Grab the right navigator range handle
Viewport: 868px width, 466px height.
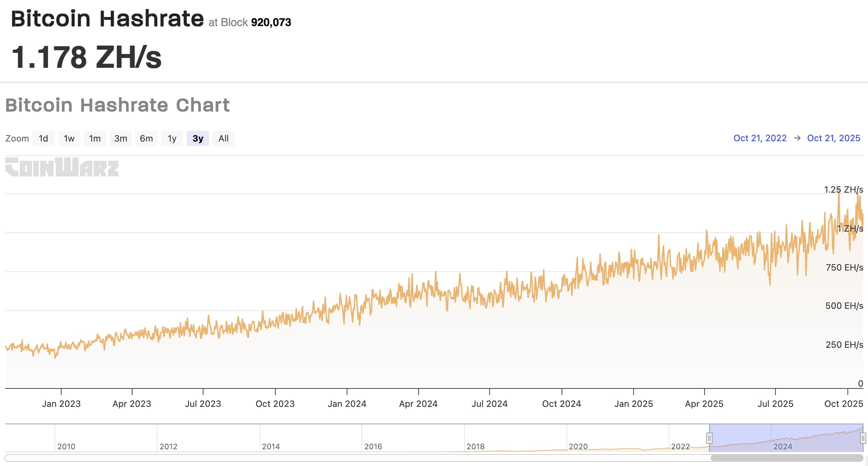863,438
